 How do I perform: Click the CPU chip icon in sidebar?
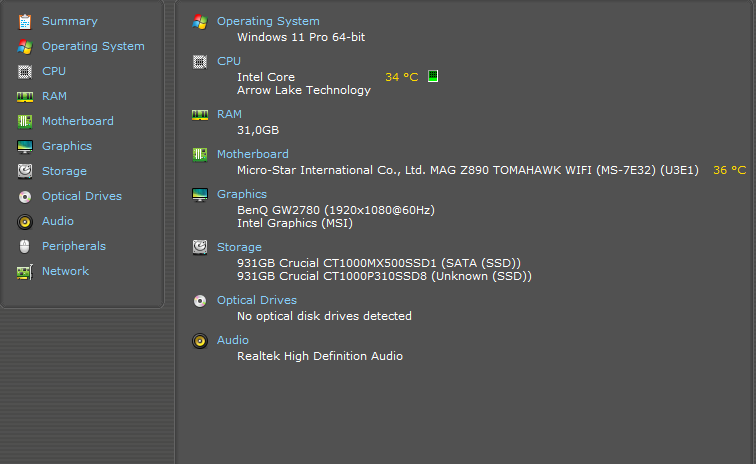[x=25, y=71]
